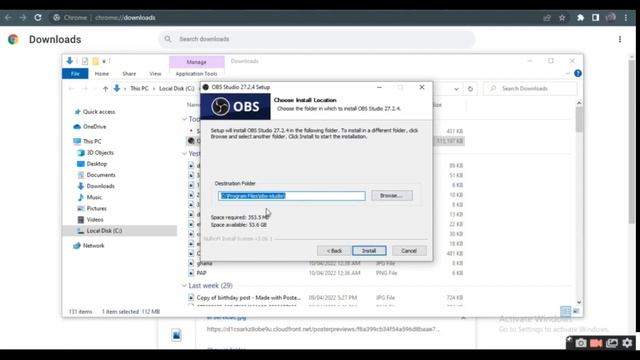Click the Destination Folder path field
640x360 pixels.
click(x=292, y=196)
